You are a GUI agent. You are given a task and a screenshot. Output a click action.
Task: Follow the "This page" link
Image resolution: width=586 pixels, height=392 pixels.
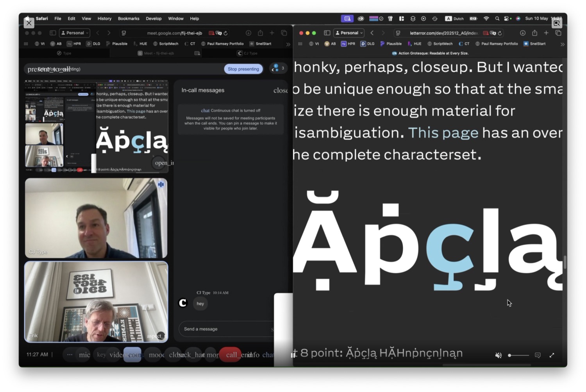pos(443,133)
